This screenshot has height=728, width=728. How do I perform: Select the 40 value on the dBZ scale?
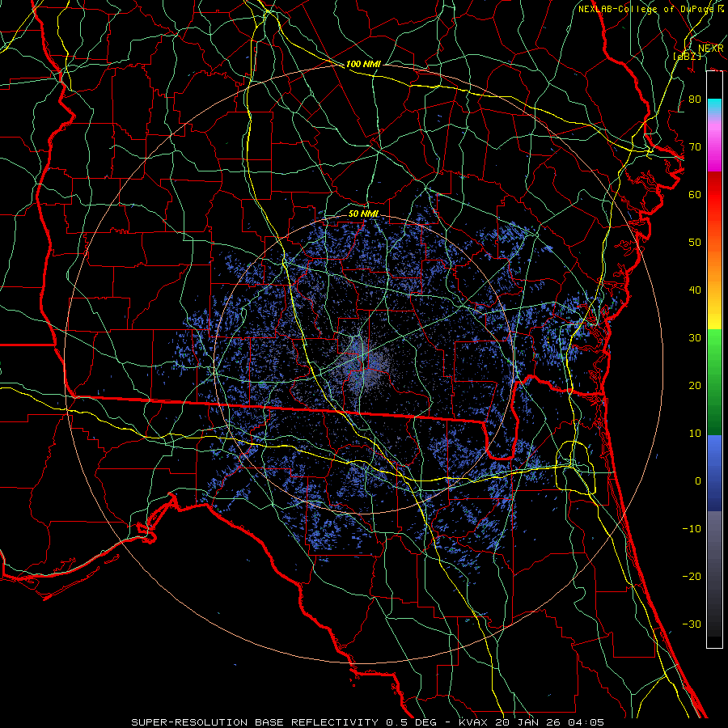tap(695, 290)
